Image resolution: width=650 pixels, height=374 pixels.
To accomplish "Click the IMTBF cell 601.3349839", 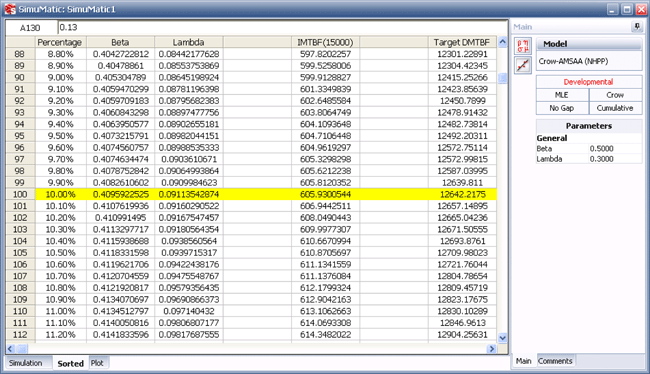I will [325, 89].
